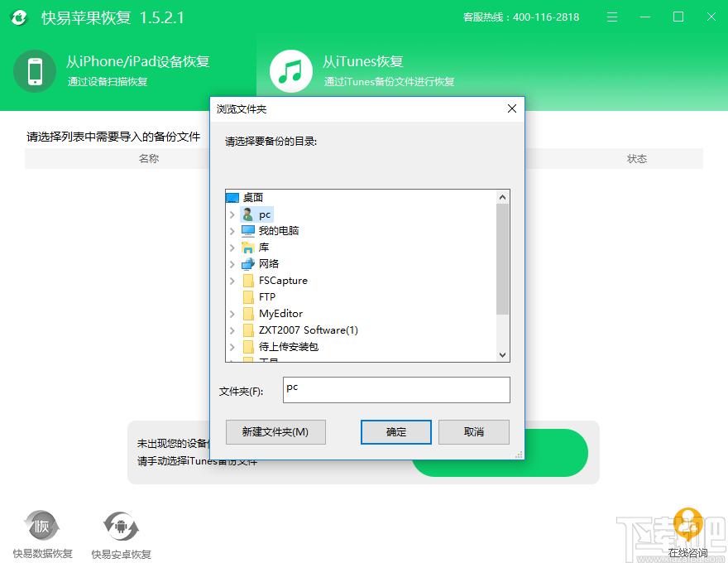Click scroll up arrow in folder tree
The height and width of the screenshot is (563, 728).
point(502,197)
